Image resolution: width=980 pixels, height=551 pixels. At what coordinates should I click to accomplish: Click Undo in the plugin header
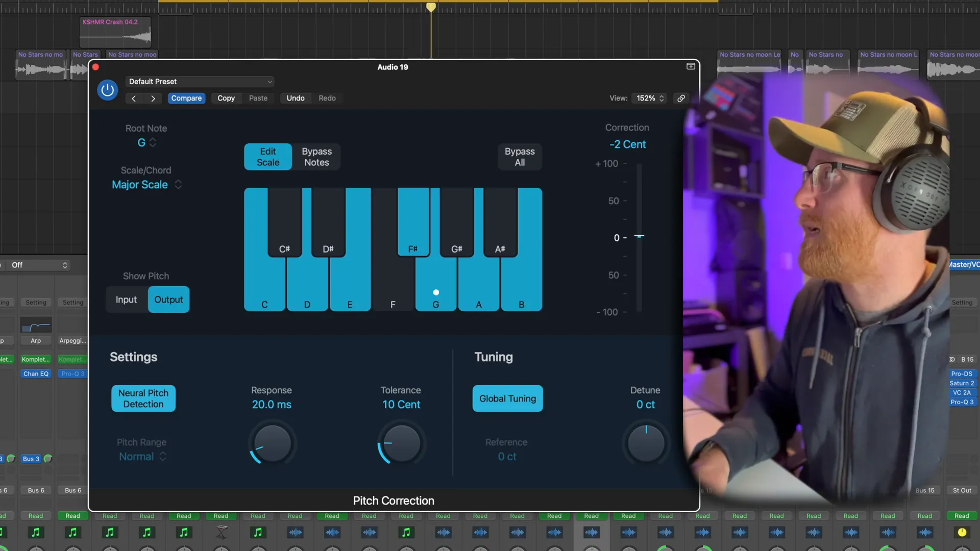point(296,98)
